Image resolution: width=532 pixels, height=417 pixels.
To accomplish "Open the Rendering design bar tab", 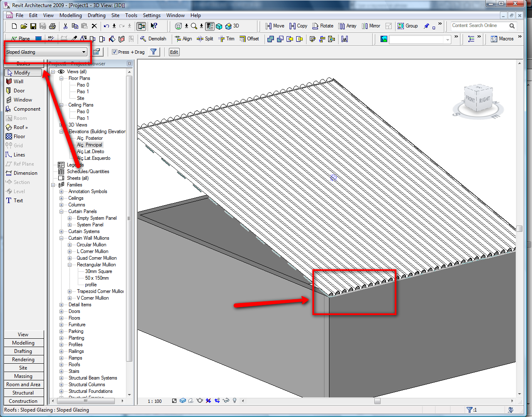I will (x=23, y=360).
